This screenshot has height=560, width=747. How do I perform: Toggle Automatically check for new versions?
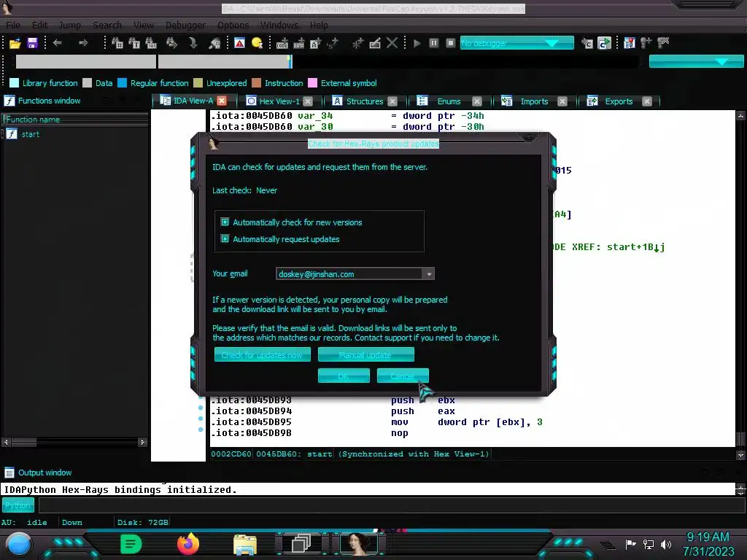point(225,222)
